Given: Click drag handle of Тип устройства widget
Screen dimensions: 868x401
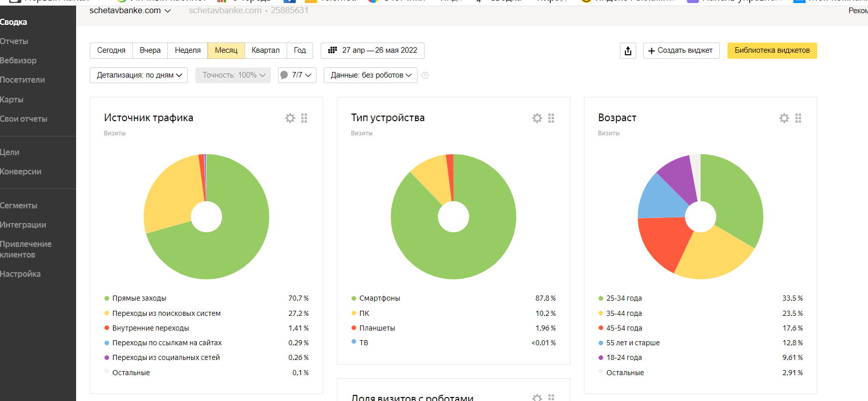Looking at the screenshot, I should (x=551, y=118).
